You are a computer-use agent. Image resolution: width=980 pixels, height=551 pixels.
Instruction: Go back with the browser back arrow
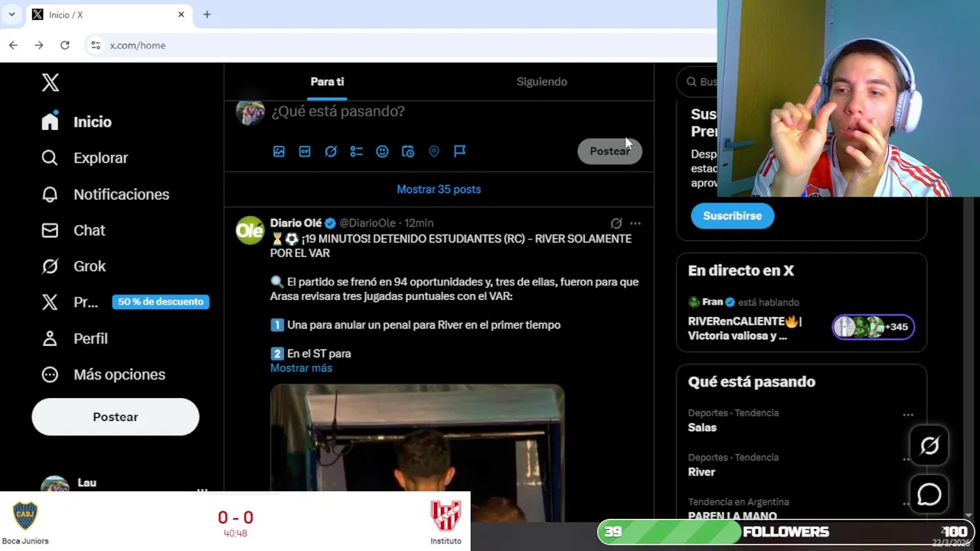[13, 45]
